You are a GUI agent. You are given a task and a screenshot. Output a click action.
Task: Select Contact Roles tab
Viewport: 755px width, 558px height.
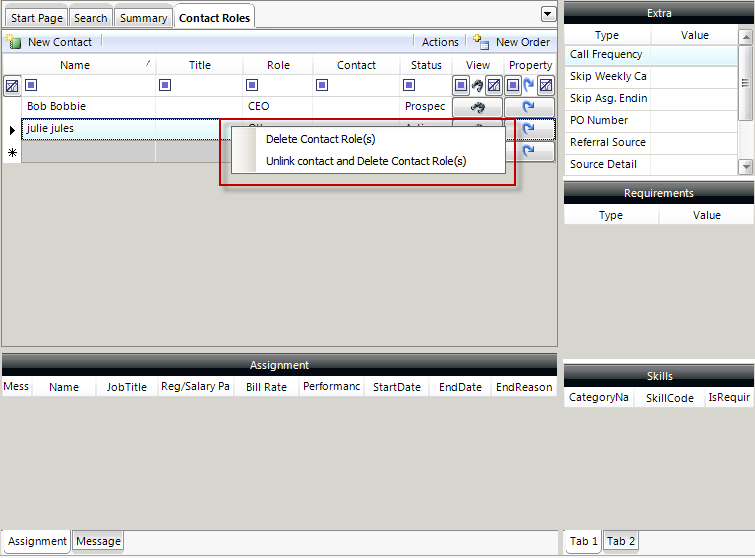(x=214, y=17)
